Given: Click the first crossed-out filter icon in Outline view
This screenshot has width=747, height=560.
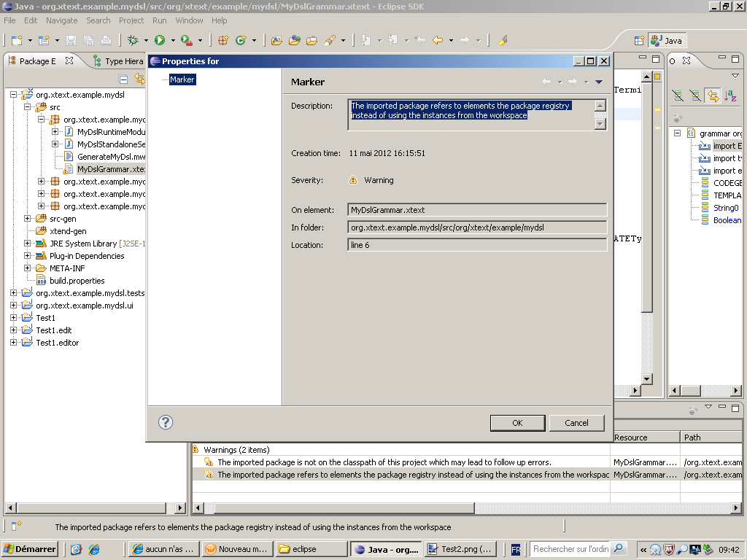Looking at the screenshot, I should coord(678,96).
